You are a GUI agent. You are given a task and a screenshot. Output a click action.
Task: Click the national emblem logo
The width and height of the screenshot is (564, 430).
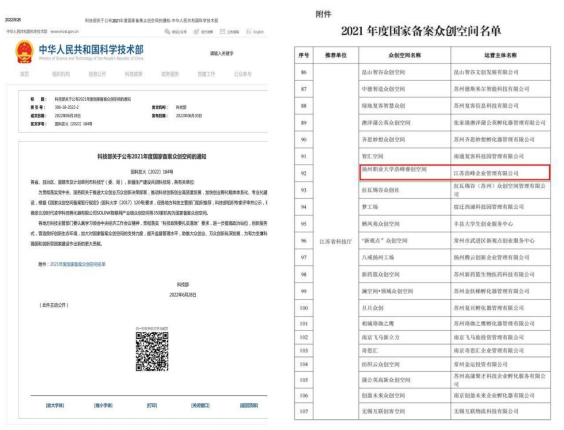click(x=24, y=52)
